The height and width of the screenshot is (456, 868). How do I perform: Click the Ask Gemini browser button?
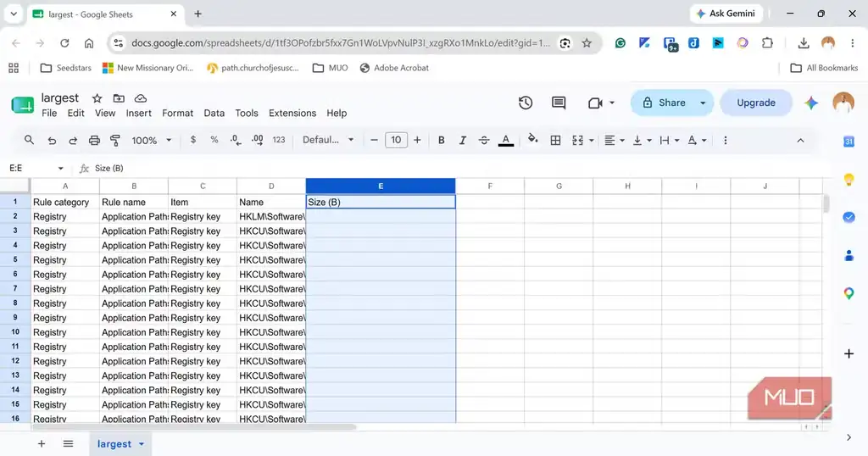coord(726,14)
